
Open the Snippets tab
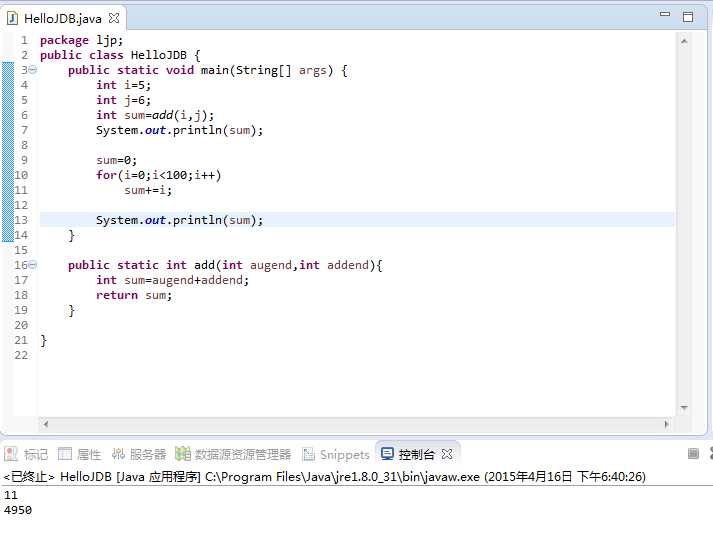point(336,454)
